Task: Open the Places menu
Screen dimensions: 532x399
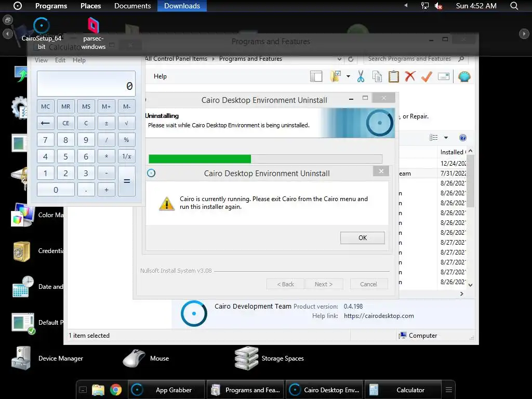Action: coord(90,6)
